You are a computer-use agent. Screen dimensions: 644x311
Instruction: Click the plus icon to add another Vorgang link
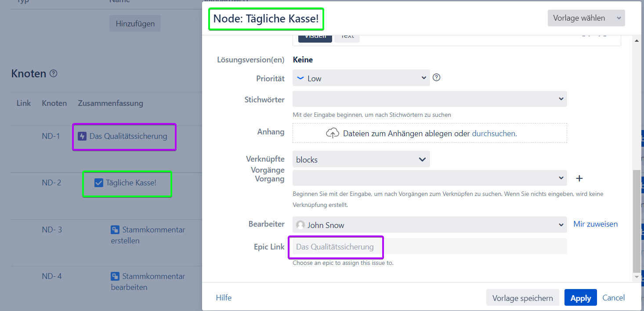pyautogui.click(x=579, y=178)
